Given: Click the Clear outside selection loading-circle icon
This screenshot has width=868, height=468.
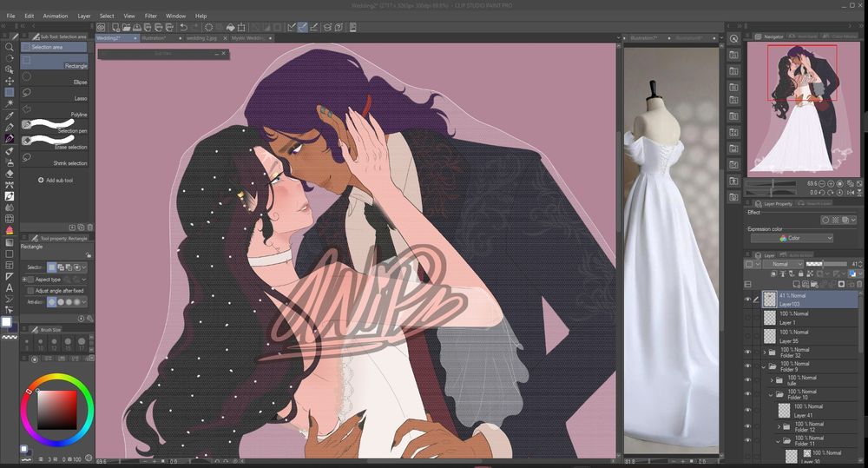Looking at the screenshot, I should point(208,27).
